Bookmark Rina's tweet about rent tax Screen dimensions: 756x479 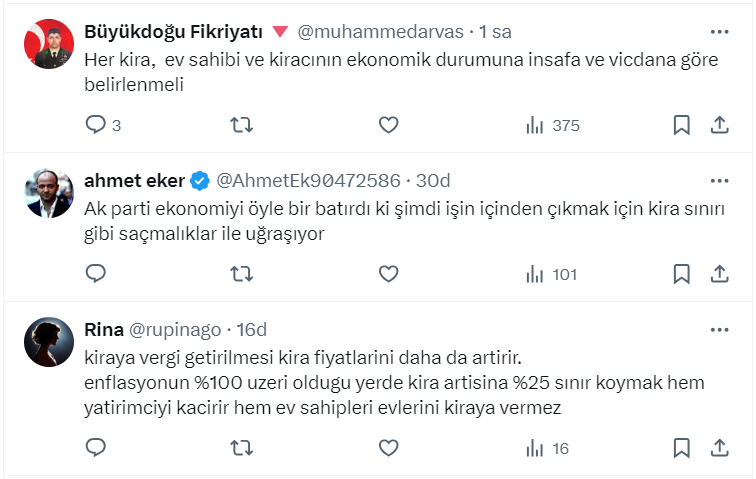pyautogui.click(x=681, y=448)
